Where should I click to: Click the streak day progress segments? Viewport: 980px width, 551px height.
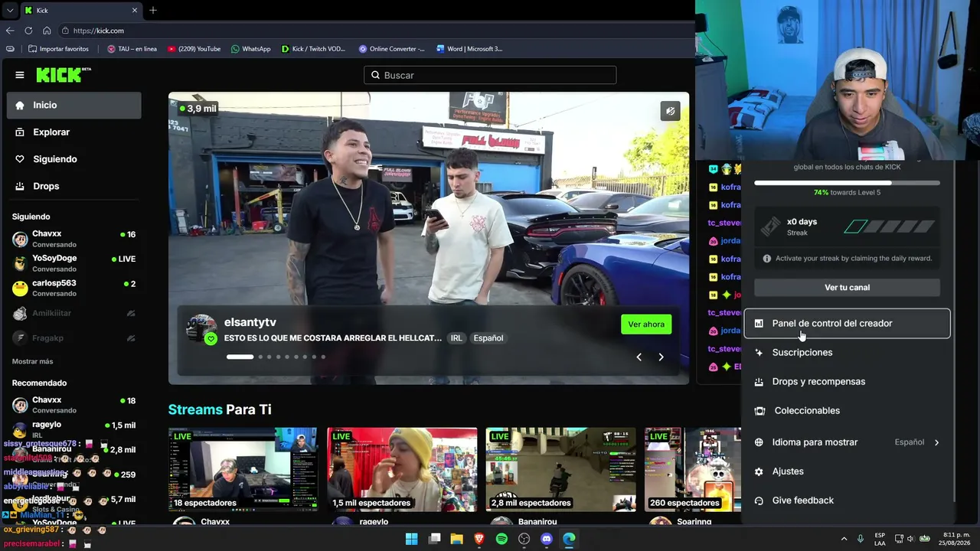point(889,227)
